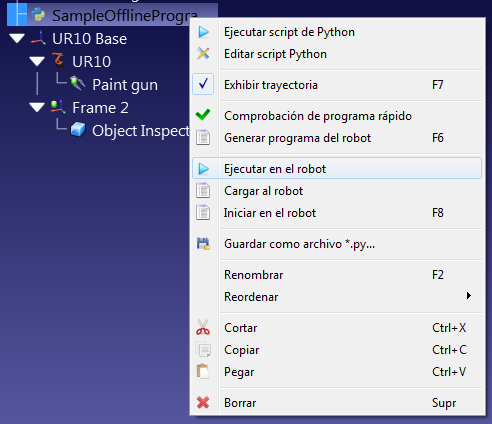Click the clipboard Pegar icon
The height and width of the screenshot is (424, 492).
pyautogui.click(x=203, y=371)
